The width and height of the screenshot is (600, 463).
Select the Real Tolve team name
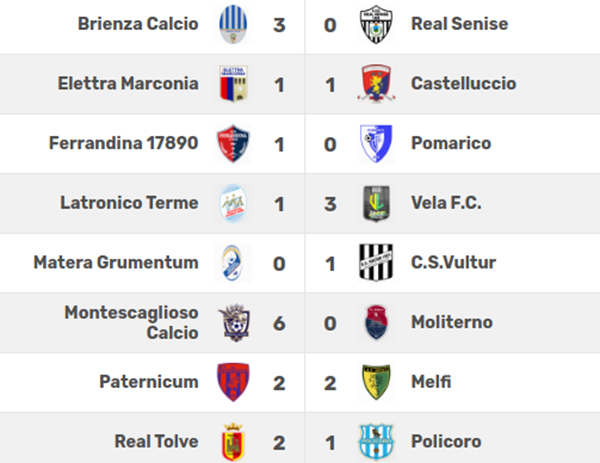coord(155,441)
